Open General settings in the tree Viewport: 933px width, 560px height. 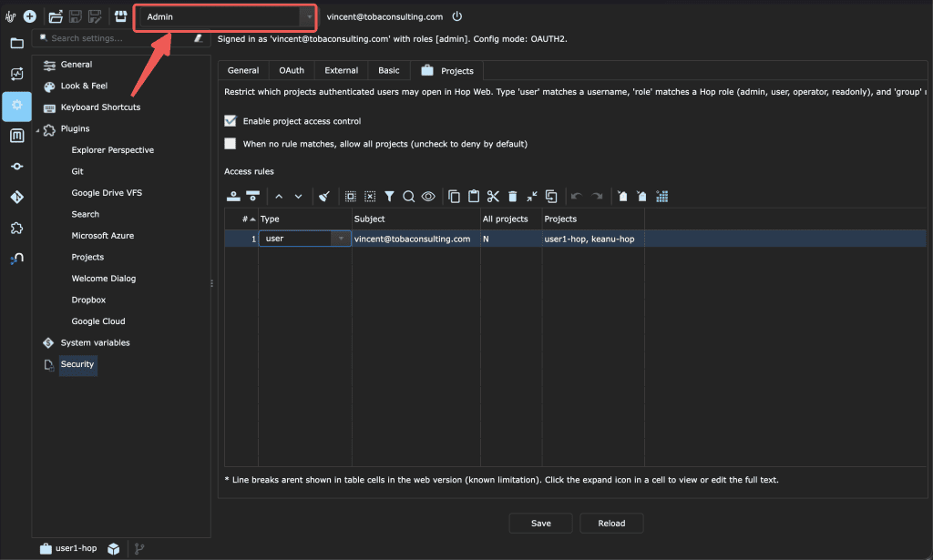coord(77,65)
